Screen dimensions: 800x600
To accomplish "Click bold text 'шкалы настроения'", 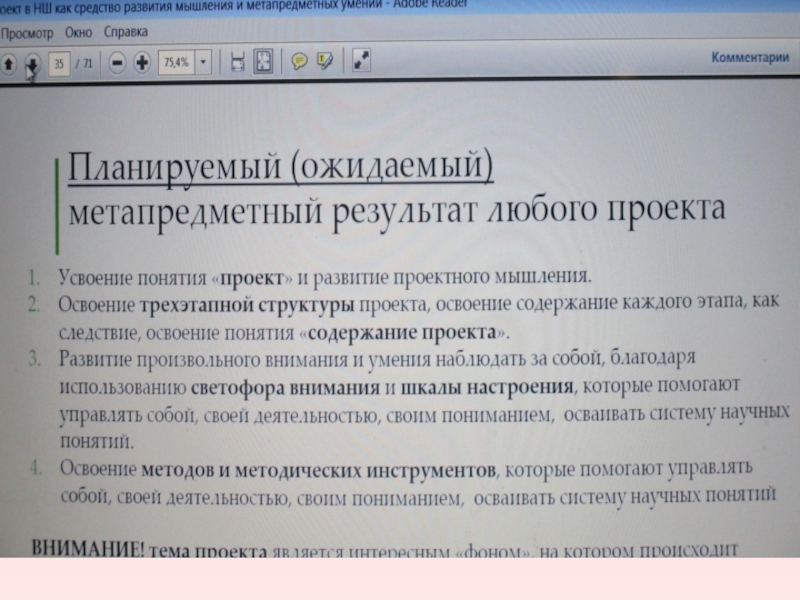I will click(x=487, y=387).
